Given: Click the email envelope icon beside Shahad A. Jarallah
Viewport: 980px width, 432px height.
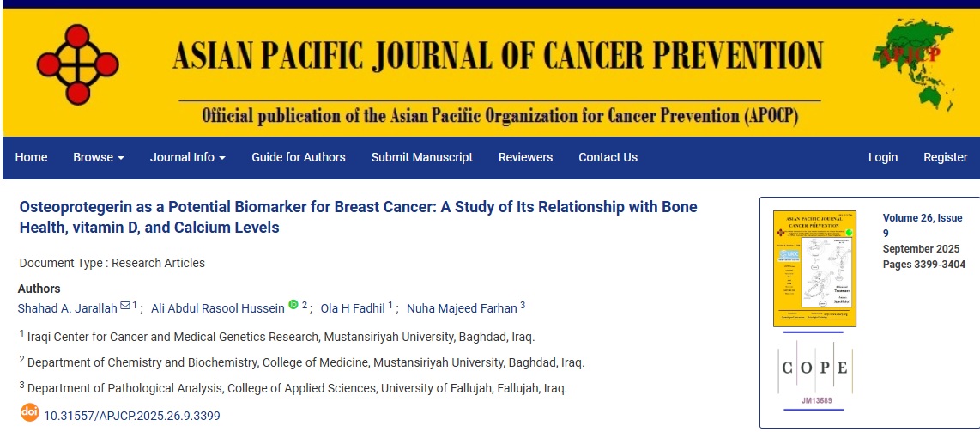Looking at the screenshot, I should [125, 306].
